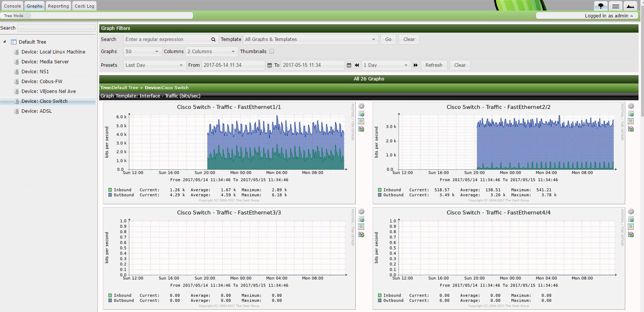Open the Graphs count dropdown showing 50
This screenshot has height=312, width=644.
point(143,52)
